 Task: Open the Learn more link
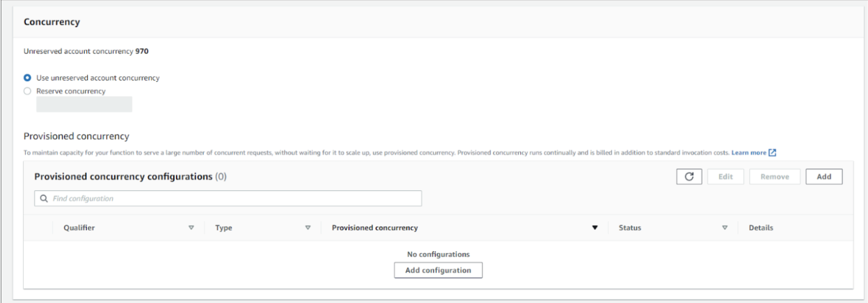[748, 152]
